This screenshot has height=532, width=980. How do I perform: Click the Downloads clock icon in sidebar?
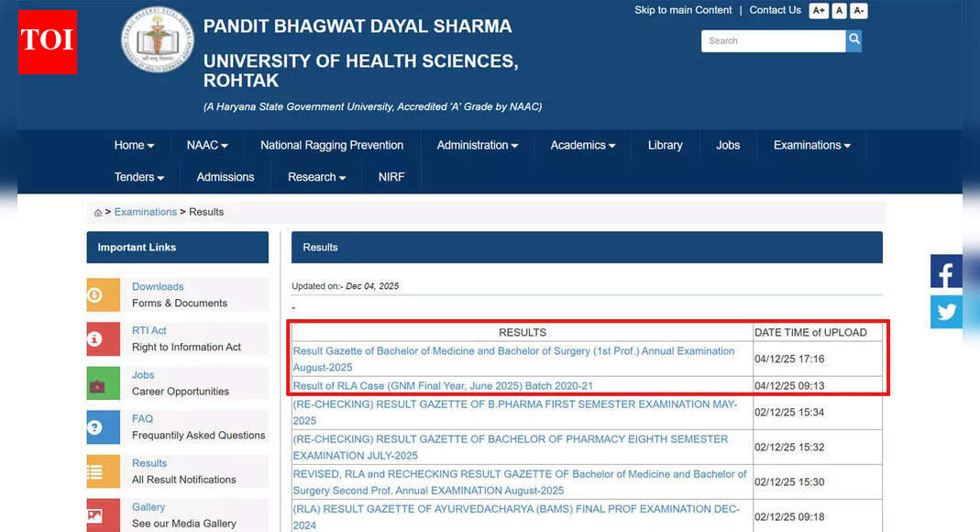pos(102,294)
